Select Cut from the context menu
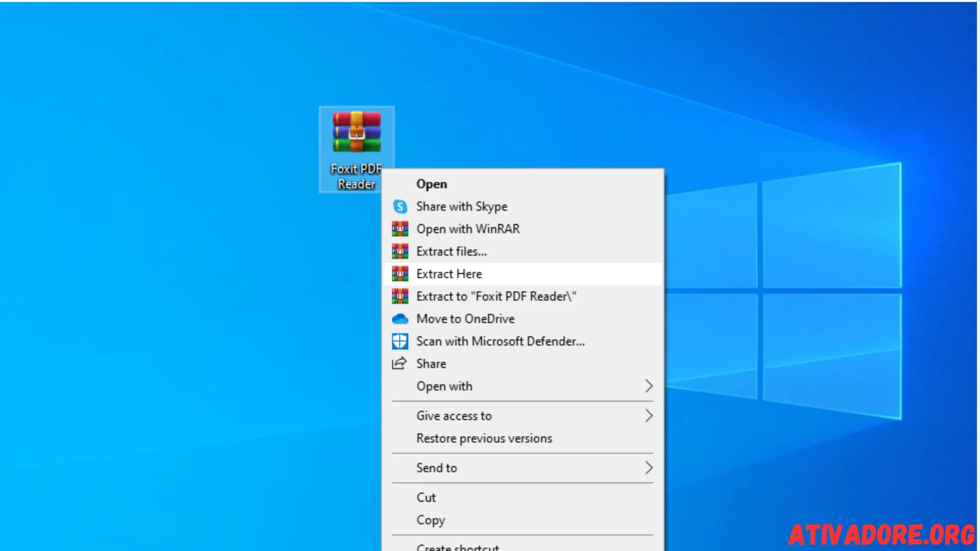This screenshot has width=980, height=551. 426,497
